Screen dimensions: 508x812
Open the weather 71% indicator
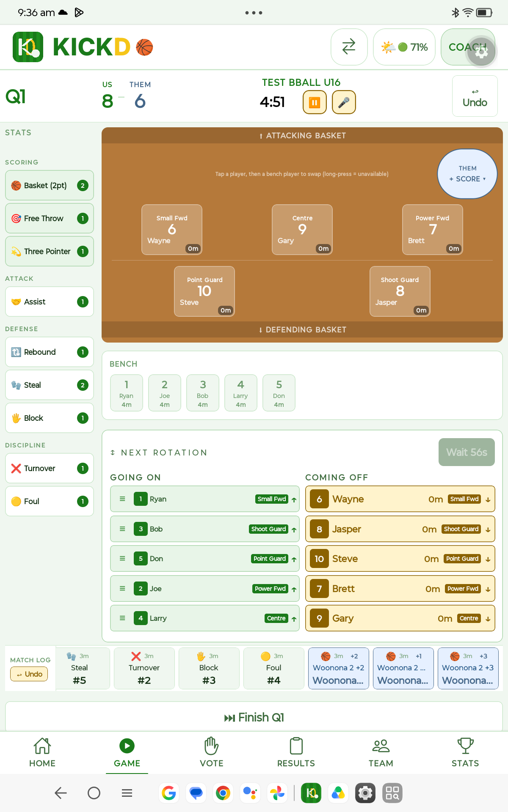(x=404, y=47)
